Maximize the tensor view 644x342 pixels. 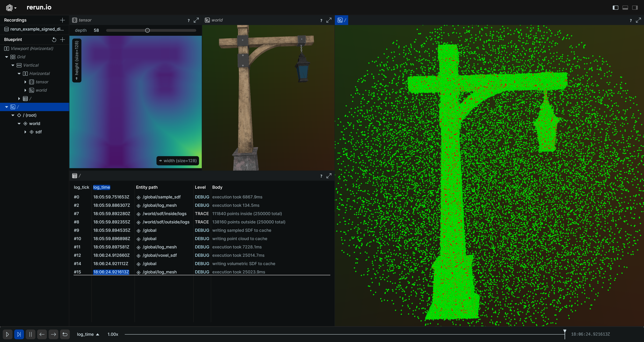click(x=196, y=20)
